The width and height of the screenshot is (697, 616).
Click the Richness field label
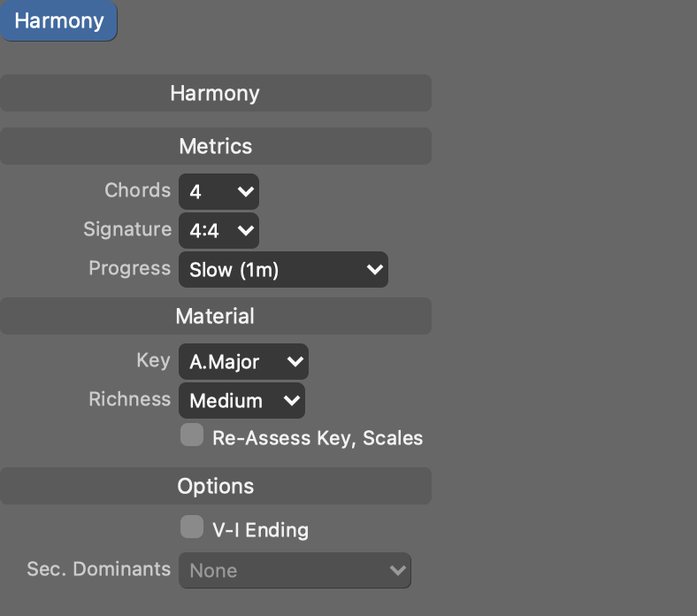129,399
